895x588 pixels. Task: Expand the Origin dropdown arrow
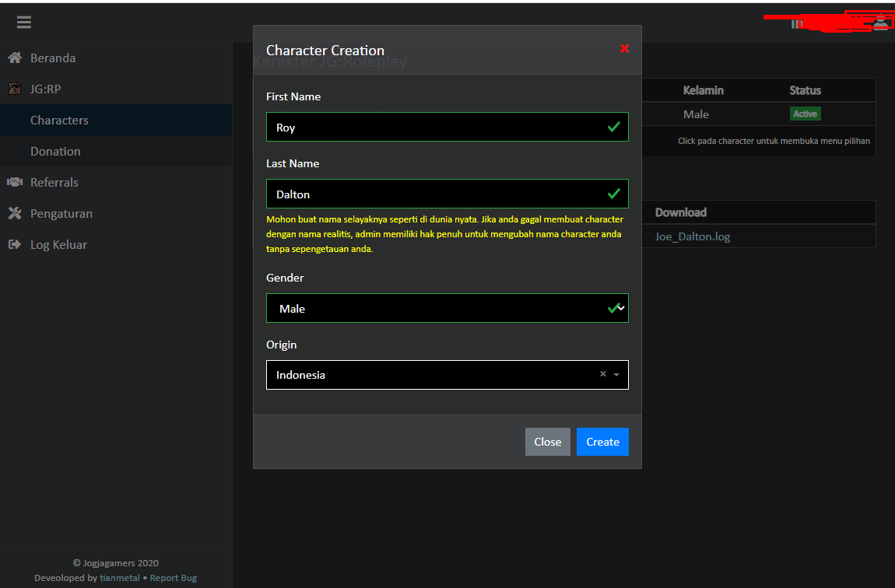pos(616,375)
